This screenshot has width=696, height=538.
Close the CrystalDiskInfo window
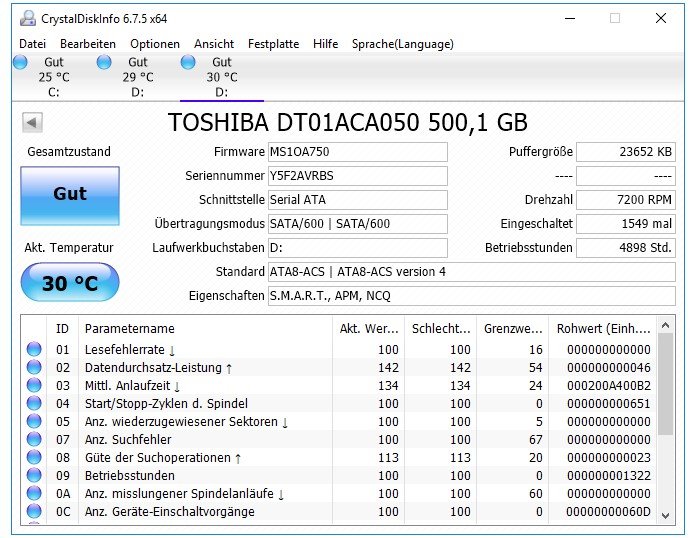pyautogui.click(x=661, y=18)
